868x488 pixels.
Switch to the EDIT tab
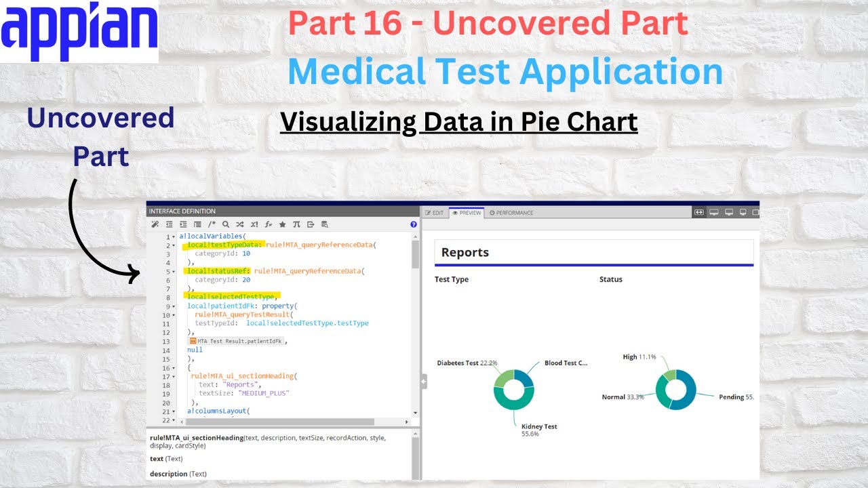(434, 213)
